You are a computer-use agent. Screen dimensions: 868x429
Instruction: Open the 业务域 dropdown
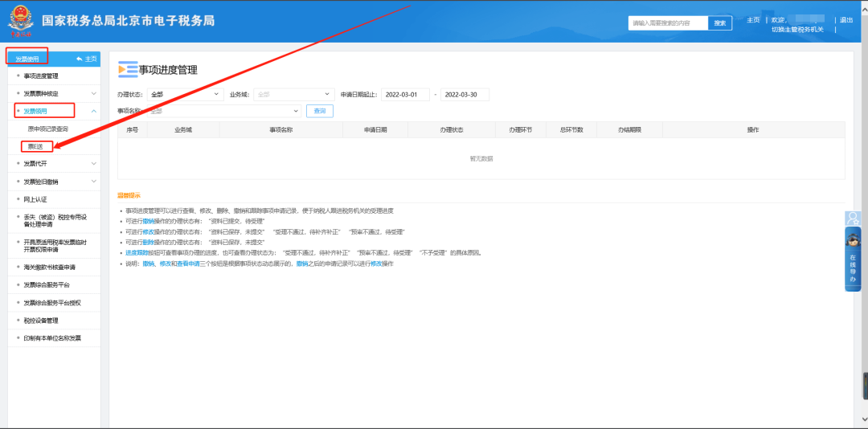(x=294, y=95)
